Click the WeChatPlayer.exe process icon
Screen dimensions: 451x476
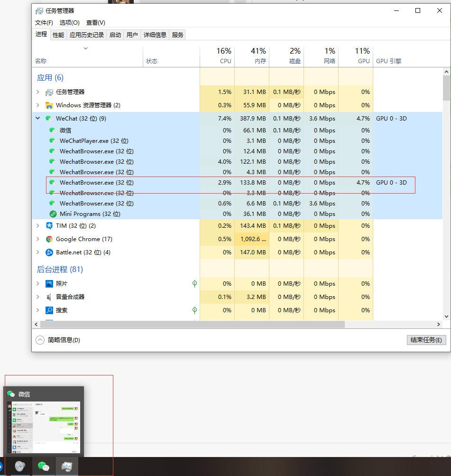(53, 140)
